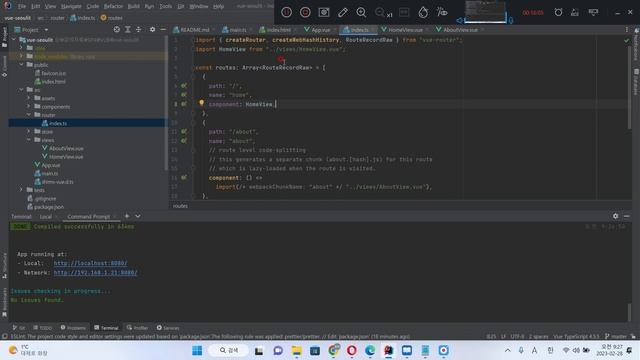Image resolution: width=640 pixels, height=360 pixels.
Task: Collapse the src folder
Action: [22, 89]
